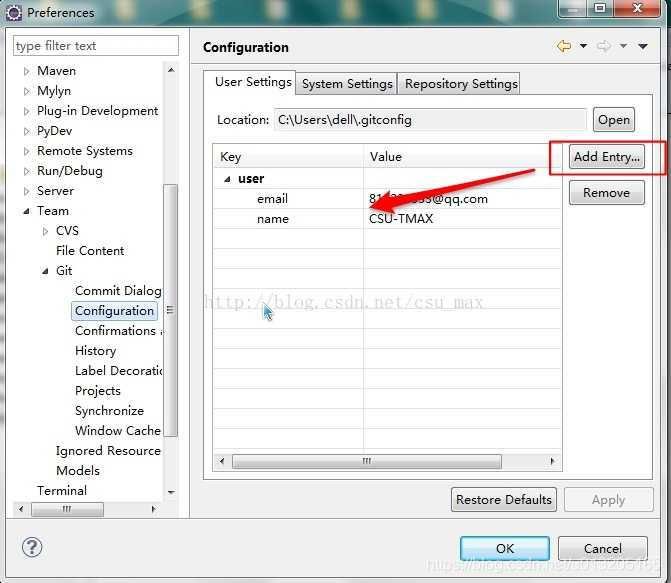Expand the Maven tree node
Screen dimensions: 671x583
27,71
